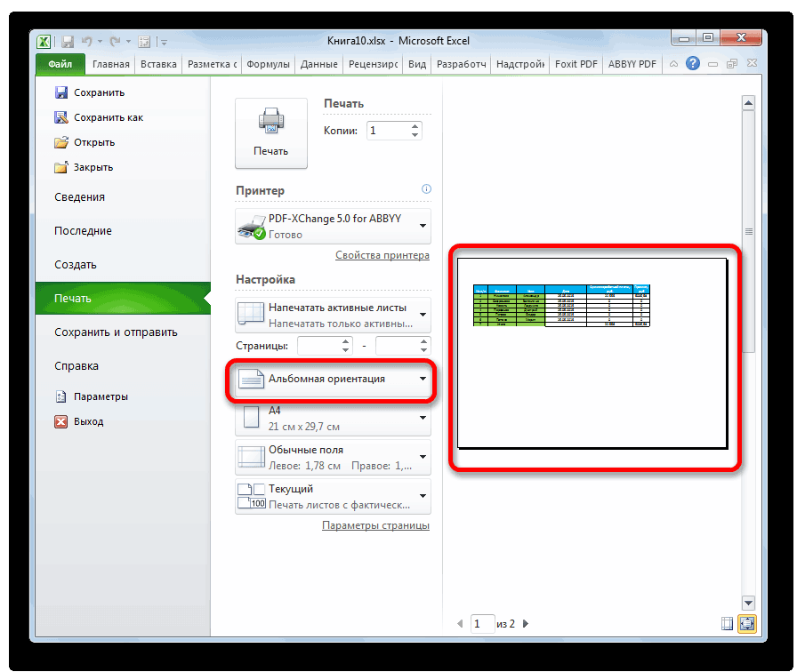The height and width of the screenshot is (672, 797).
Task: Click the second Pages input field
Action: pos(397,346)
